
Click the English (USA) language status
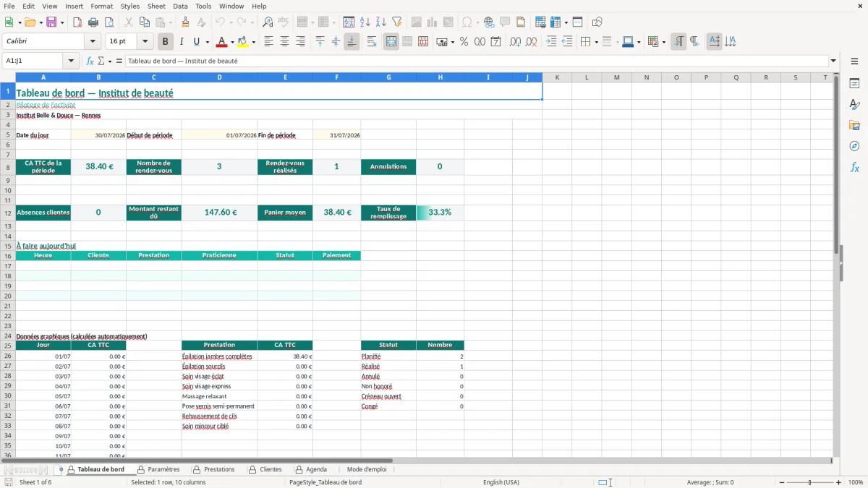click(x=501, y=482)
